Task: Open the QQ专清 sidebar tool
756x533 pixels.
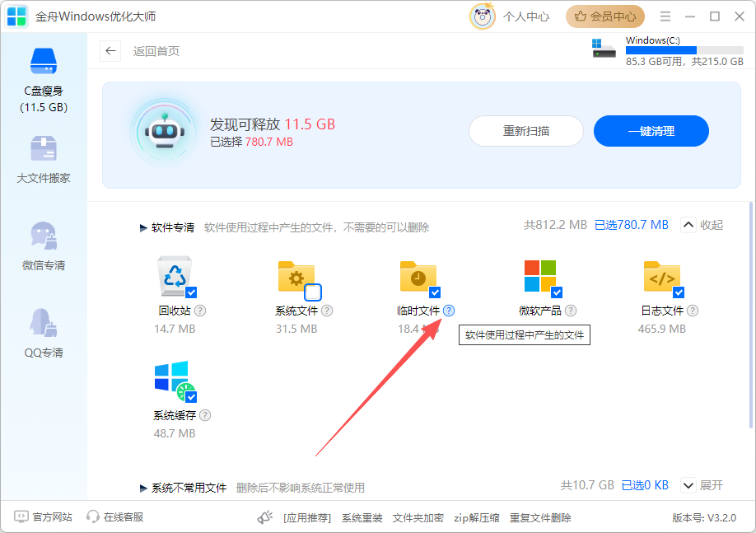Action: pyautogui.click(x=44, y=334)
